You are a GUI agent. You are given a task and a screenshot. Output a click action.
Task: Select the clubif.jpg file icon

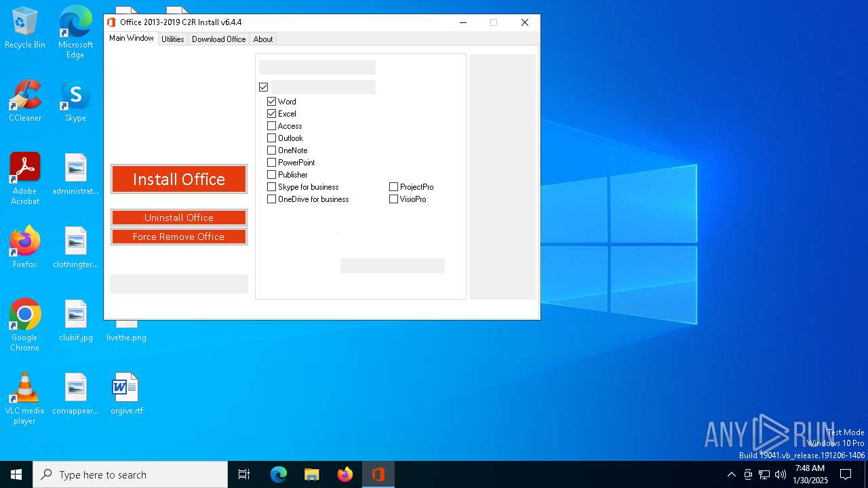[75, 321]
